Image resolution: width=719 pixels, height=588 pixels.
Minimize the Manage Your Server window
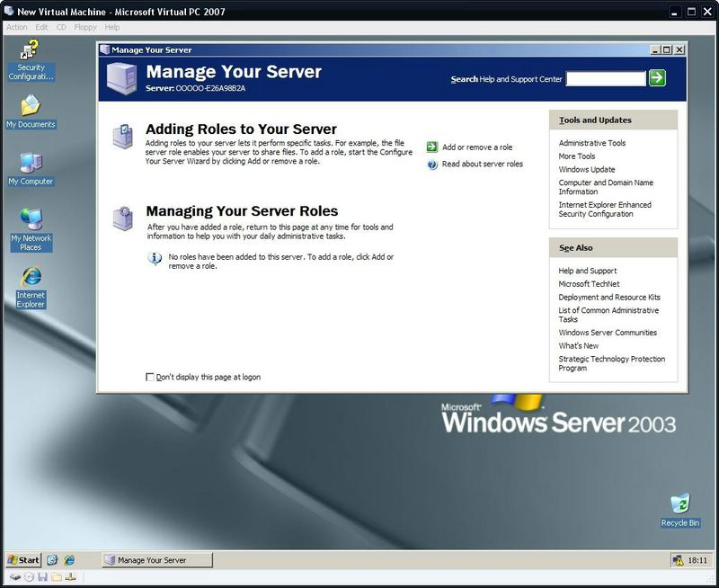coord(655,49)
